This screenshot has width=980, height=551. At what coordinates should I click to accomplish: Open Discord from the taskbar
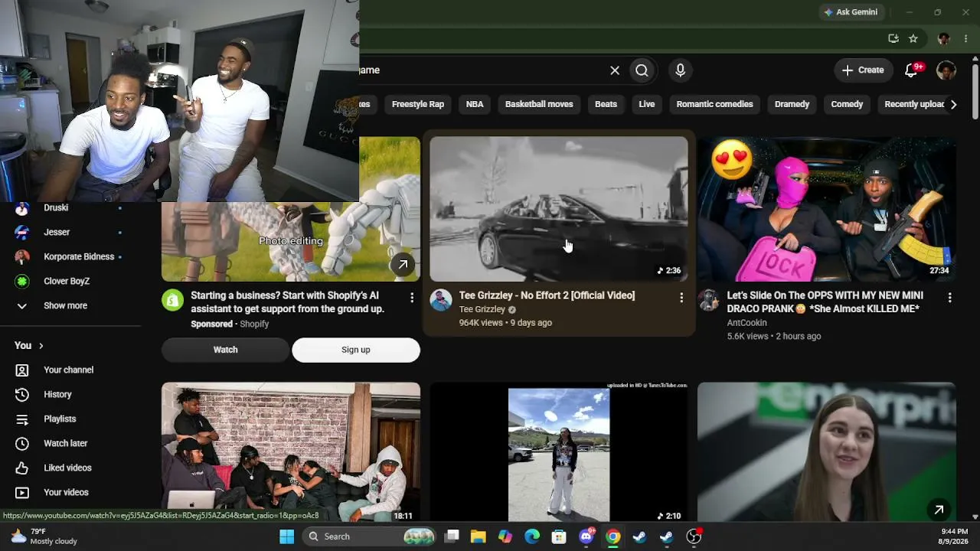coord(586,536)
